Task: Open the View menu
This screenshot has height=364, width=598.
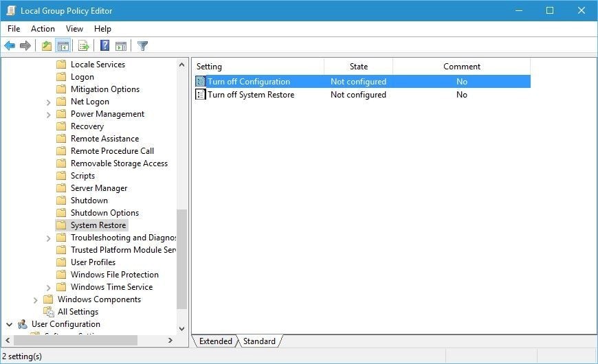Action: coord(74,29)
